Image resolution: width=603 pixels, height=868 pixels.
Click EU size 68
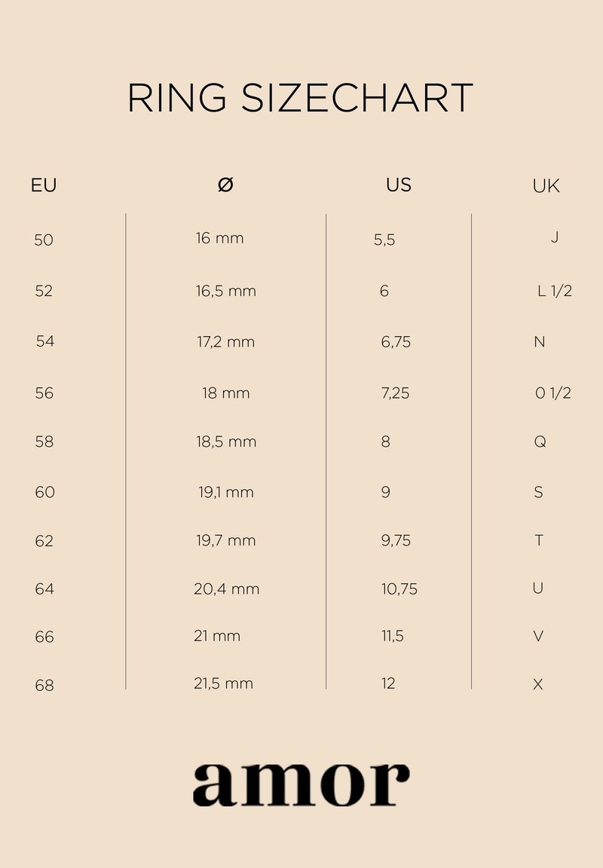44,686
